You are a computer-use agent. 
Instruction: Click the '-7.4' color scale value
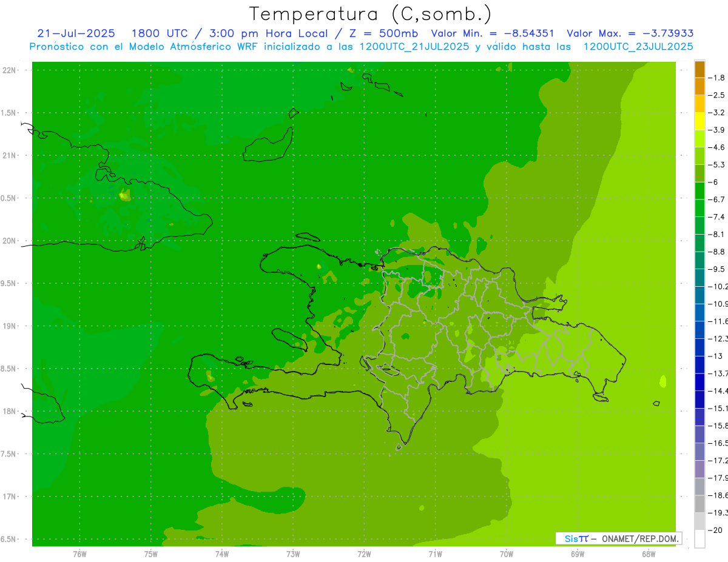(x=717, y=217)
